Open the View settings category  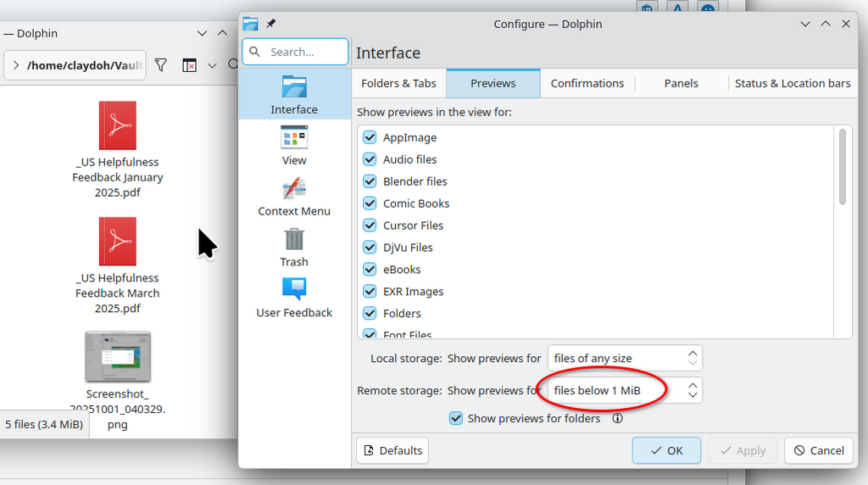tap(294, 145)
